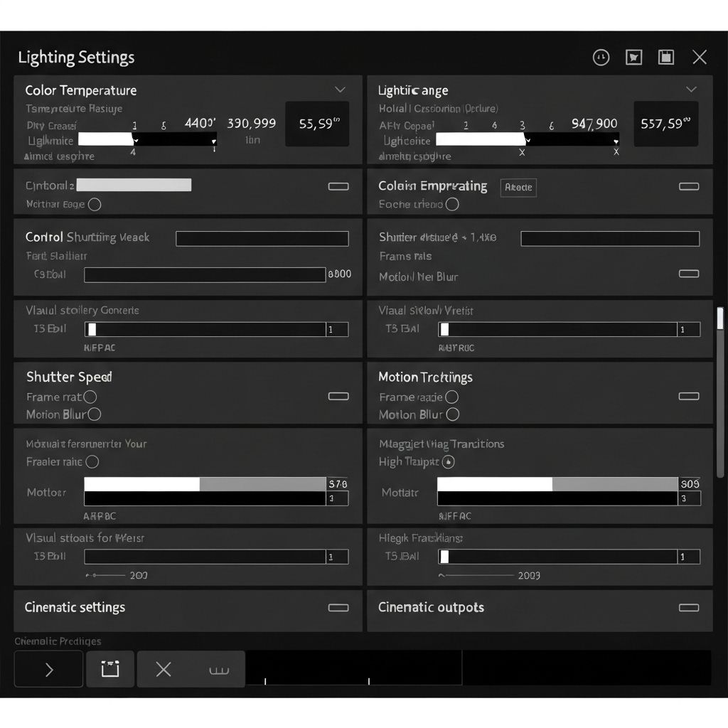The height and width of the screenshot is (728, 728).
Task: Click the comb icon in the bottom toolbar
Action: coord(219,669)
